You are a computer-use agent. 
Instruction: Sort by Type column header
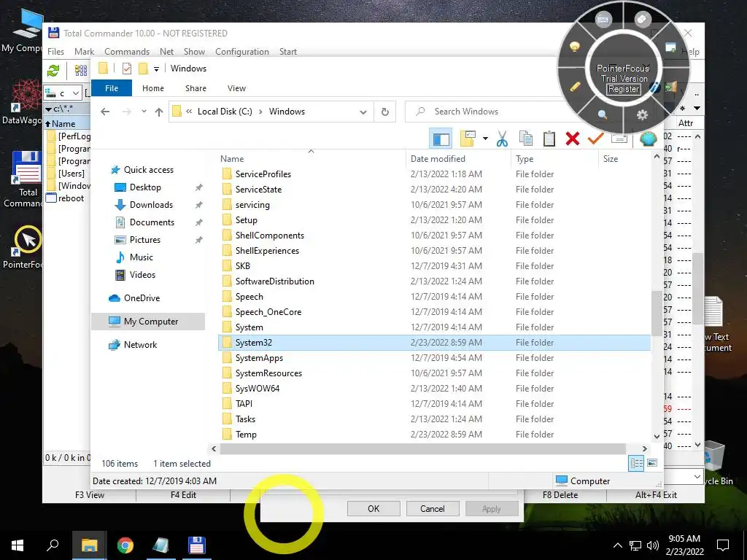(x=525, y=159)
